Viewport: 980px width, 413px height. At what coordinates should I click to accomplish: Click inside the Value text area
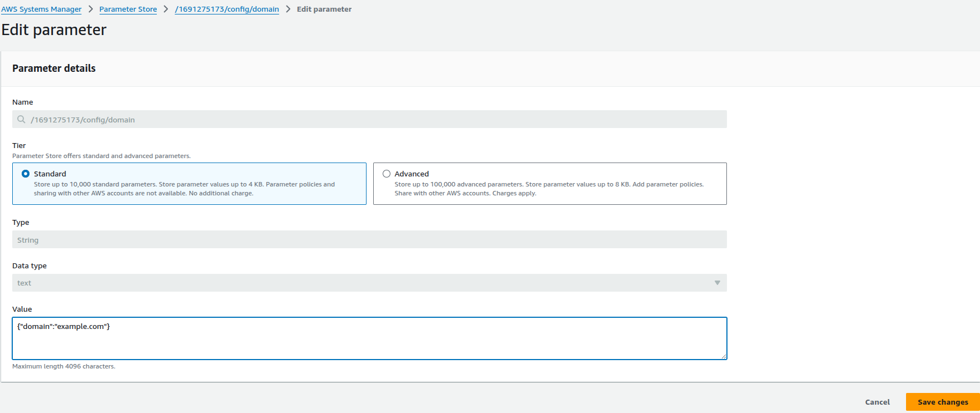369,338
